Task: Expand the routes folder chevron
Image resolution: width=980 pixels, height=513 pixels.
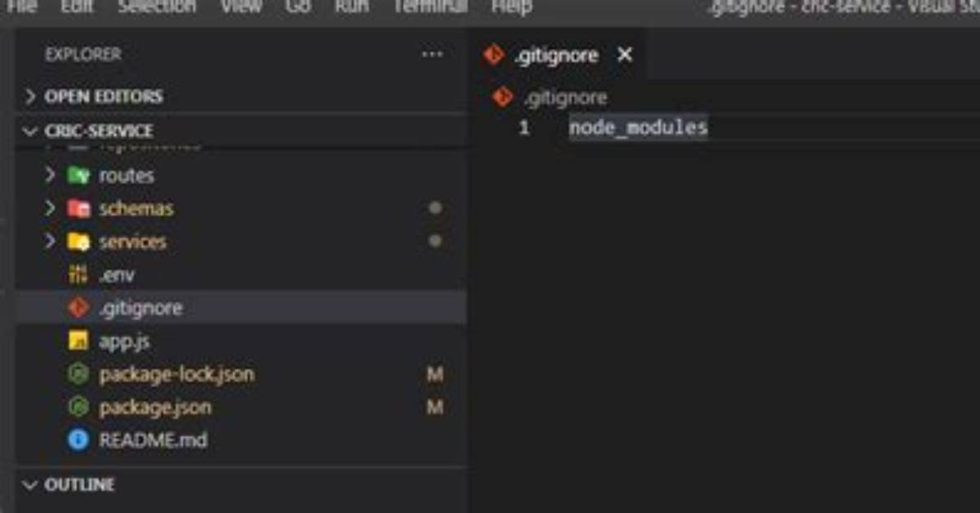Action: (51, 175)
